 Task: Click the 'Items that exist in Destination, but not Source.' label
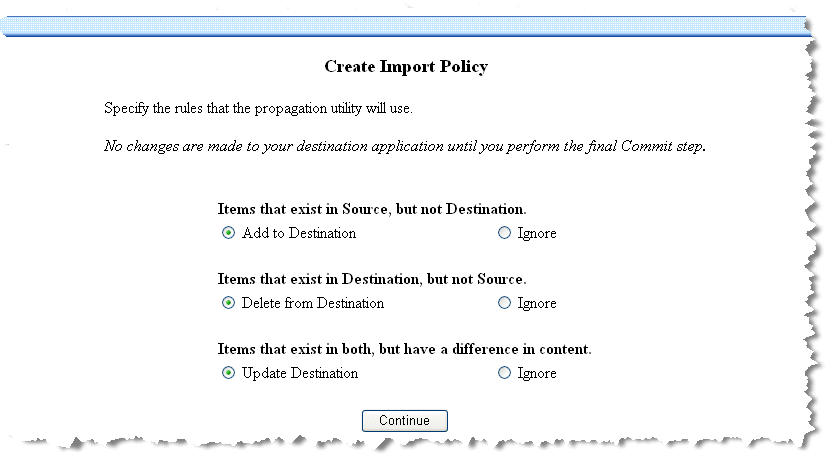pos(372,279)
